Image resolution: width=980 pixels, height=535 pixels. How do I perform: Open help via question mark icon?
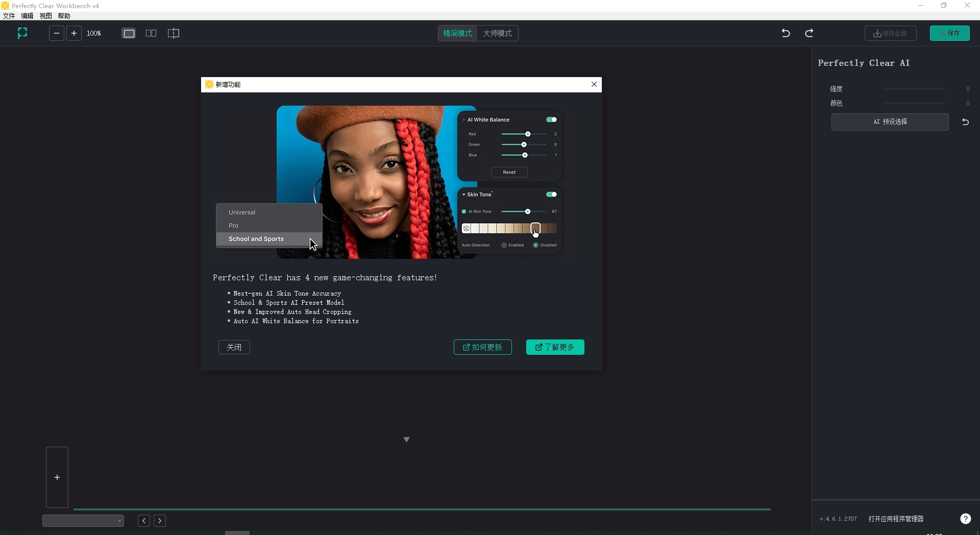[x=965, y=519]
